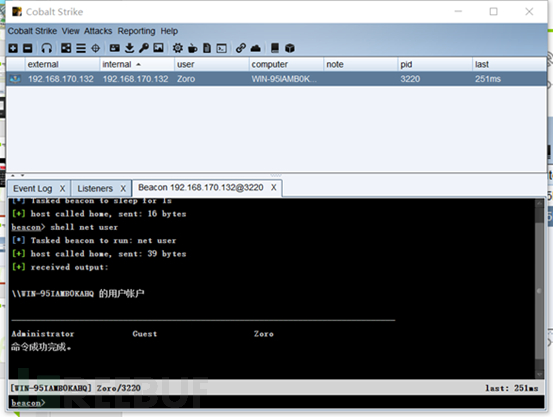Viewport: 553px width, 417px height.
Task: Select the Zoro beacon session row
Action: pos(276,79)
